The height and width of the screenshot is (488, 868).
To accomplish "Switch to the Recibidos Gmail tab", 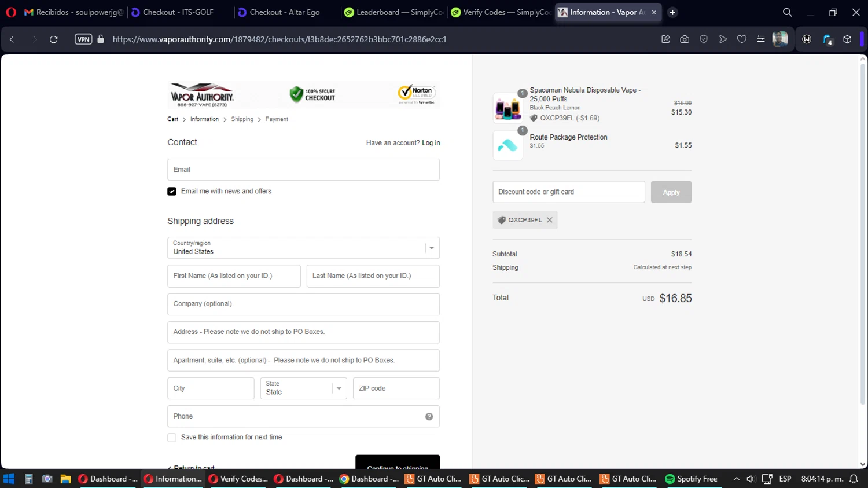I will [x=74, y=12].
